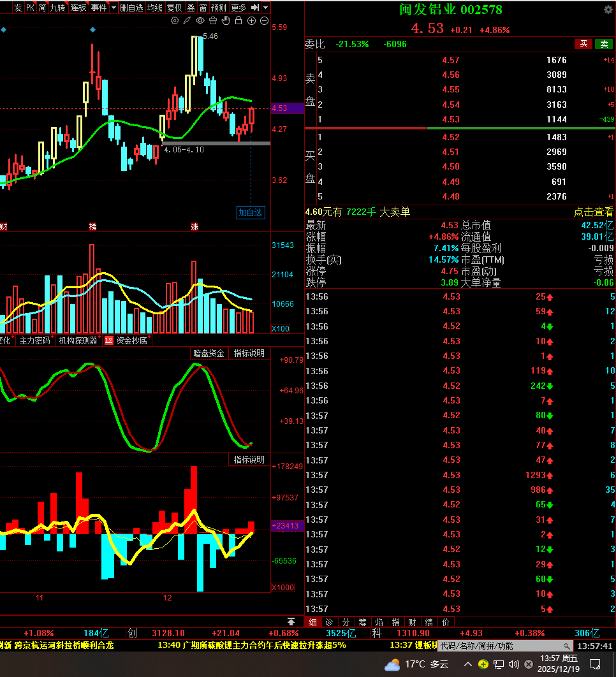616x677 pixels.
Task: Enable the 九转 indicator
Action: [57, 8]
